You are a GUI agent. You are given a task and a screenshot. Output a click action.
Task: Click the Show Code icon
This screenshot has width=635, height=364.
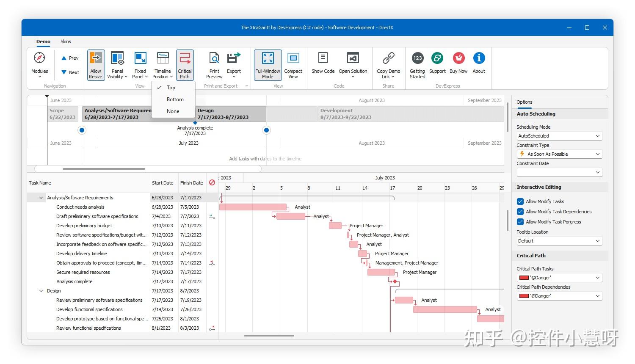click(x=323, y=64)
